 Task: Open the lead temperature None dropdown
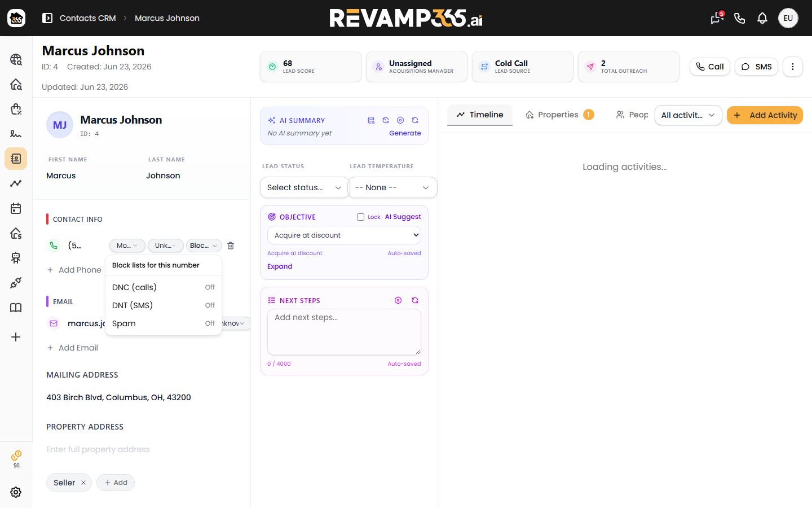pos(392,187)
